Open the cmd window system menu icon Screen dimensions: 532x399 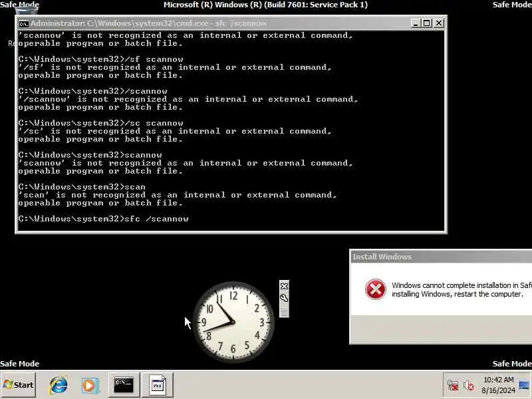point(23,24)
